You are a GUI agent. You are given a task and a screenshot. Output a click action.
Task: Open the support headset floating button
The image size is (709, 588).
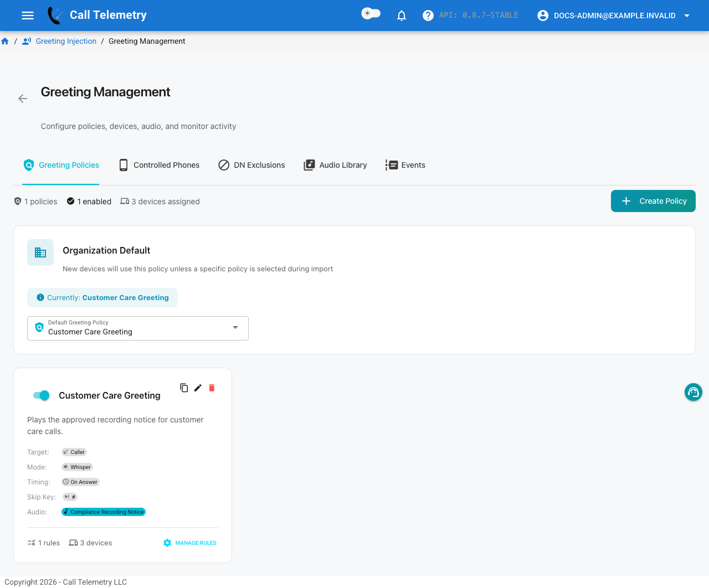coord(693,392)
